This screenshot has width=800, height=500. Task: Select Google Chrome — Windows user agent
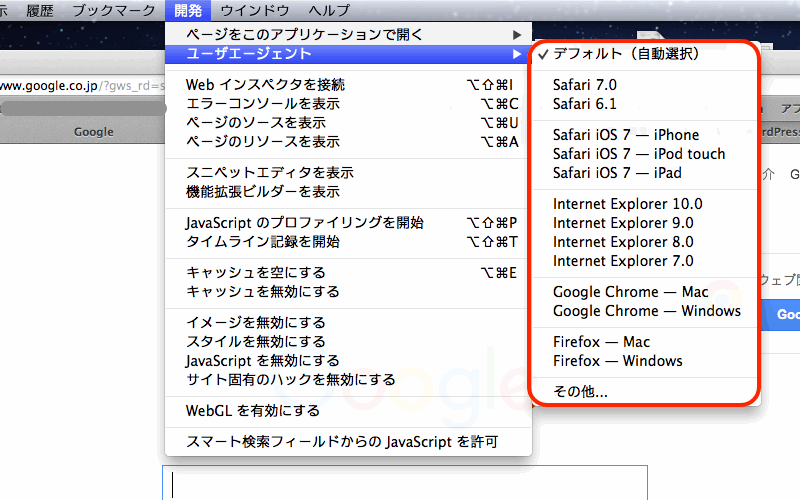646,311
